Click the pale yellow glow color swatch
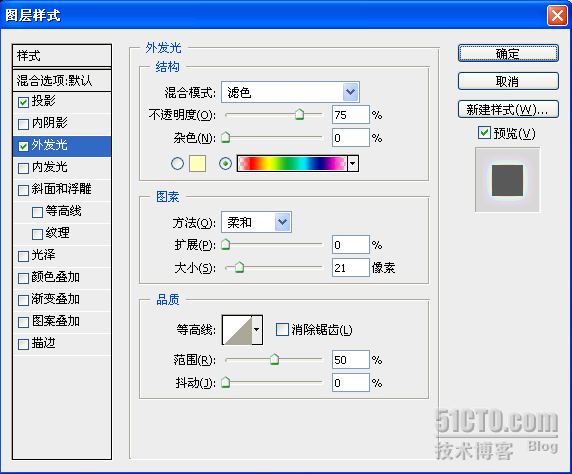Screen dimensions: 572x474 tap(197, 163)
